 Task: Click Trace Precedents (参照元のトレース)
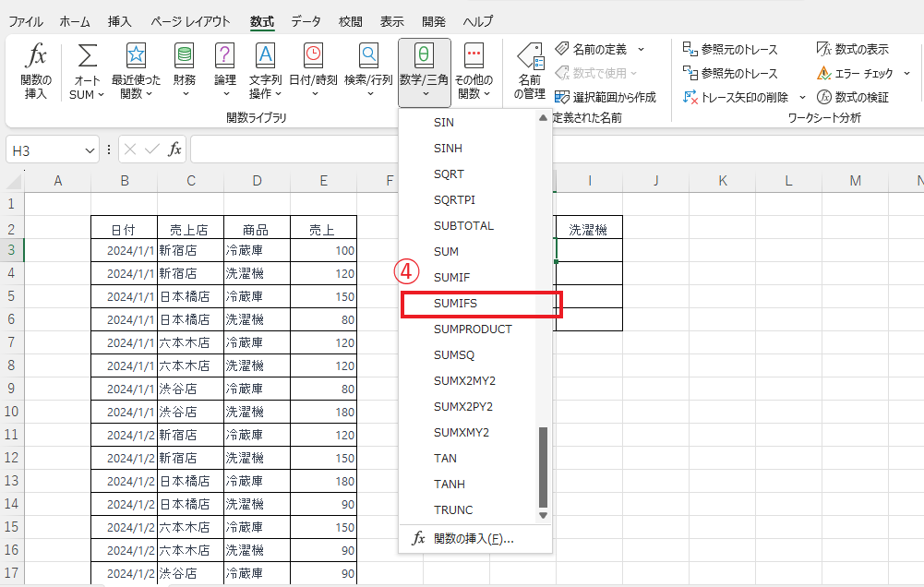click(730, 49)
